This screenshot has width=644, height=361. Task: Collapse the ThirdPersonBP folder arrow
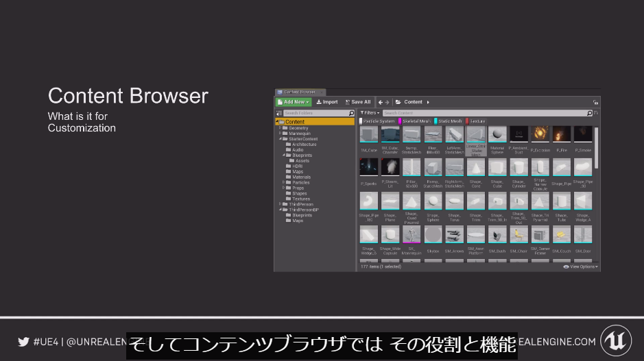281,210
